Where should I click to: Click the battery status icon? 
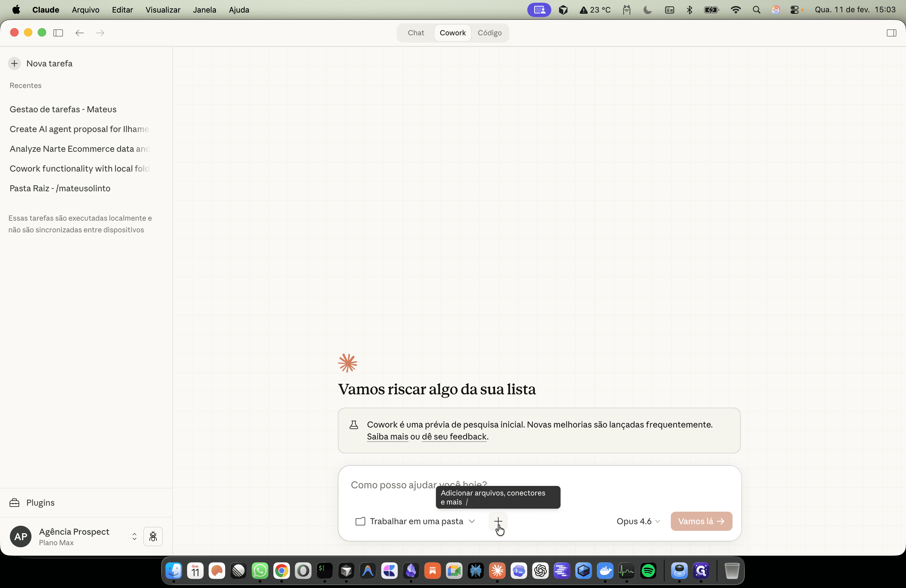pyautogui.click(x=711, y=10)
